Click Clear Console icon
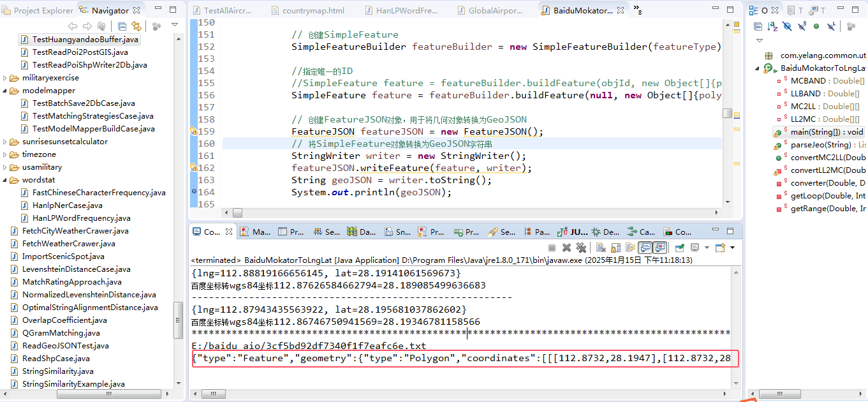 (600, 248)
